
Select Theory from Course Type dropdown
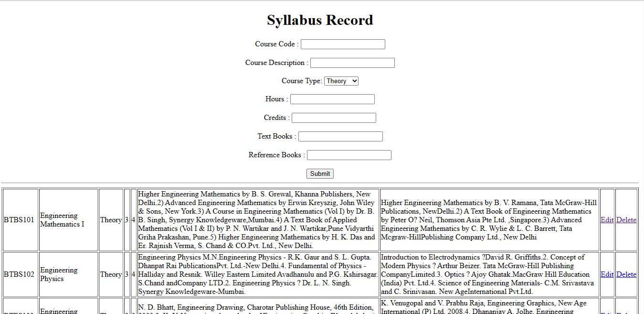[341, 81]
